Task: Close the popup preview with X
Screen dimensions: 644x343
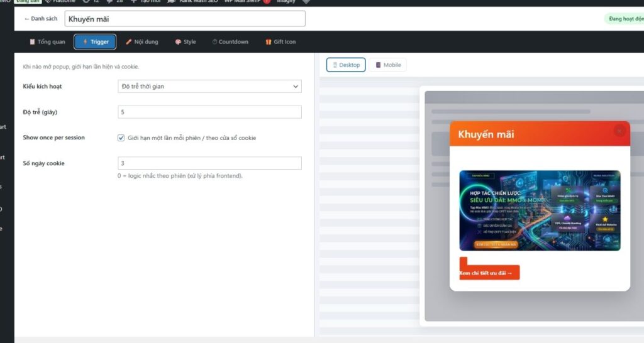Action: click(x=619, y=131)
